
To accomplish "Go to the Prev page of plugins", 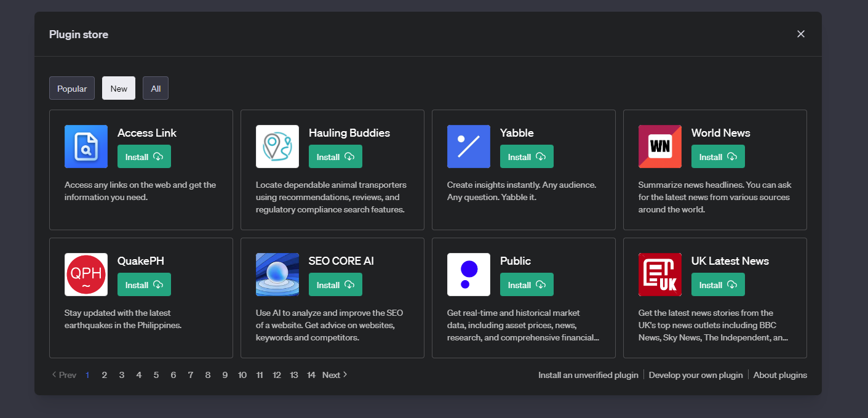I will pyautogui.click(x=64, y=375).
